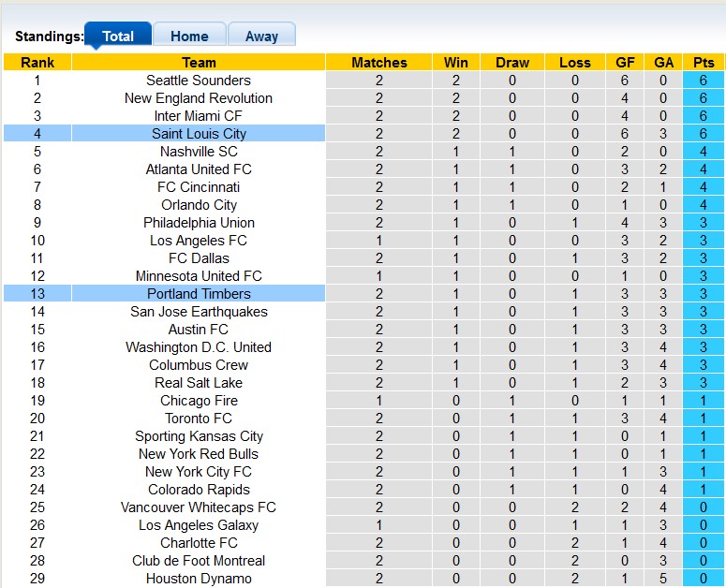This screenshot has width=726, height=588.
Task: Click the Pts column header
Action: coord(704,63)
